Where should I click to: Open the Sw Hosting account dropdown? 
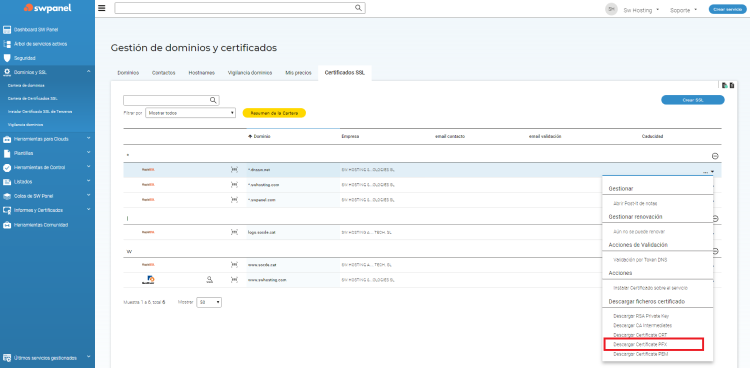tap(641, 10)
